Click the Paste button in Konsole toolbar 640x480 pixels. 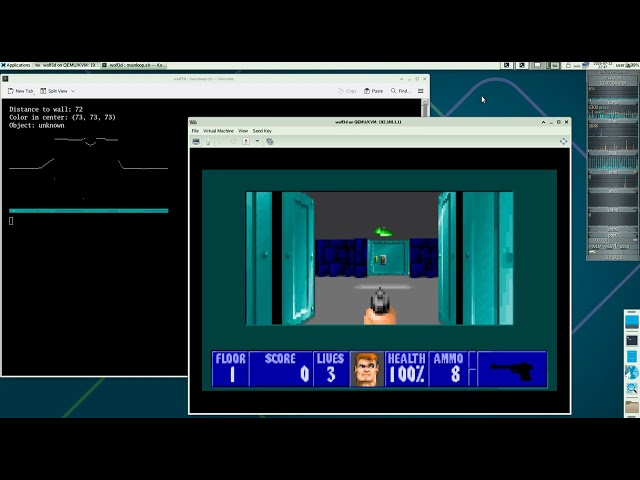tap(373, 91)
